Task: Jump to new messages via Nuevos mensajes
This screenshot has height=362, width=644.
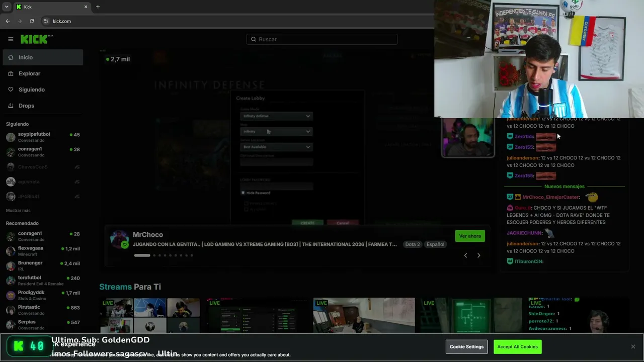Action: [x=565, y=187]
